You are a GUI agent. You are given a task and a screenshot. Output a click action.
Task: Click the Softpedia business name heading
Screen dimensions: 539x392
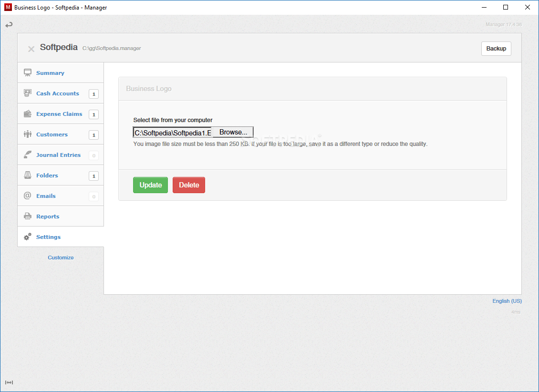click(59, 47)
